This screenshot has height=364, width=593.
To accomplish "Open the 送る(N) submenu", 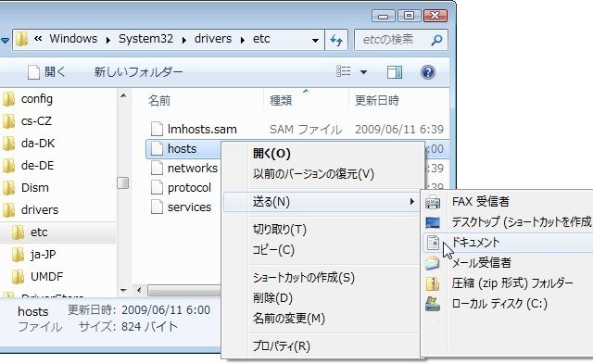I will pyautogui.click(x=322, y=202).
